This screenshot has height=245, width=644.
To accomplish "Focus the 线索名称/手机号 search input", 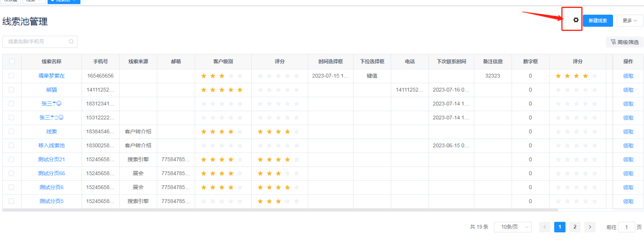I will (x=36, y=42).
